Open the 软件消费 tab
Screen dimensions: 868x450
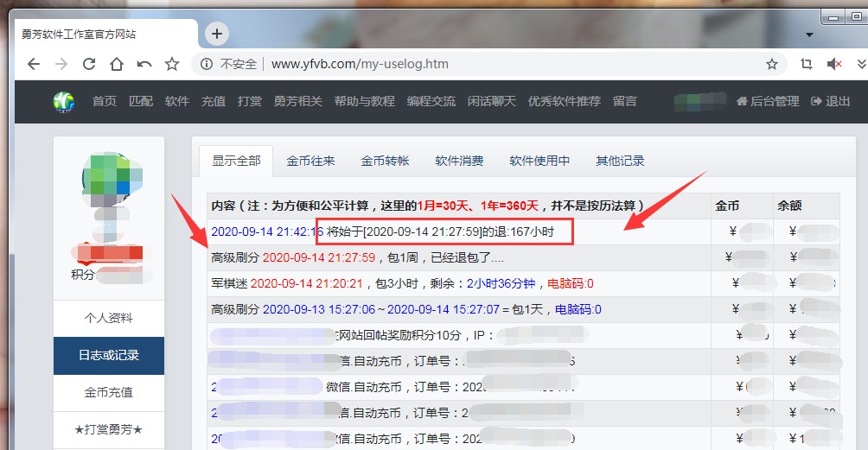(459, 161)
